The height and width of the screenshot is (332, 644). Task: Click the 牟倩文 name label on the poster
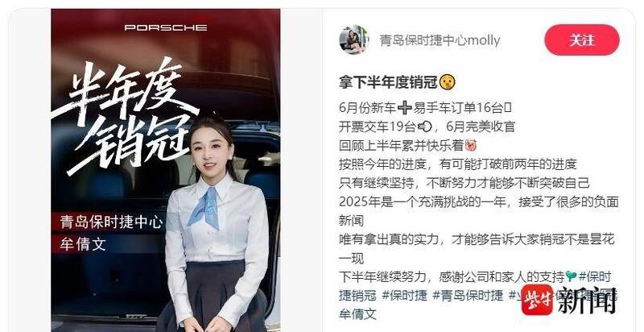[83, 244]
